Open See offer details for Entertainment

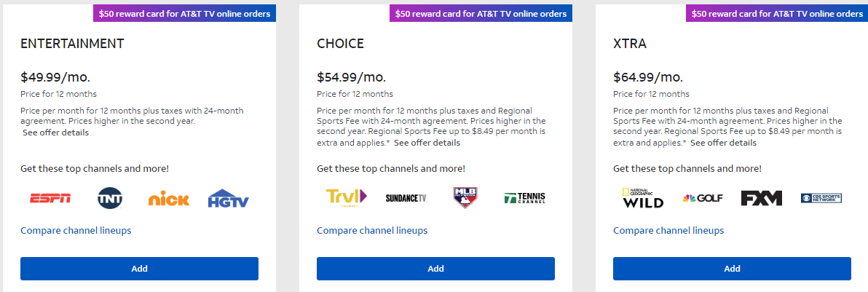click(55, 133)
